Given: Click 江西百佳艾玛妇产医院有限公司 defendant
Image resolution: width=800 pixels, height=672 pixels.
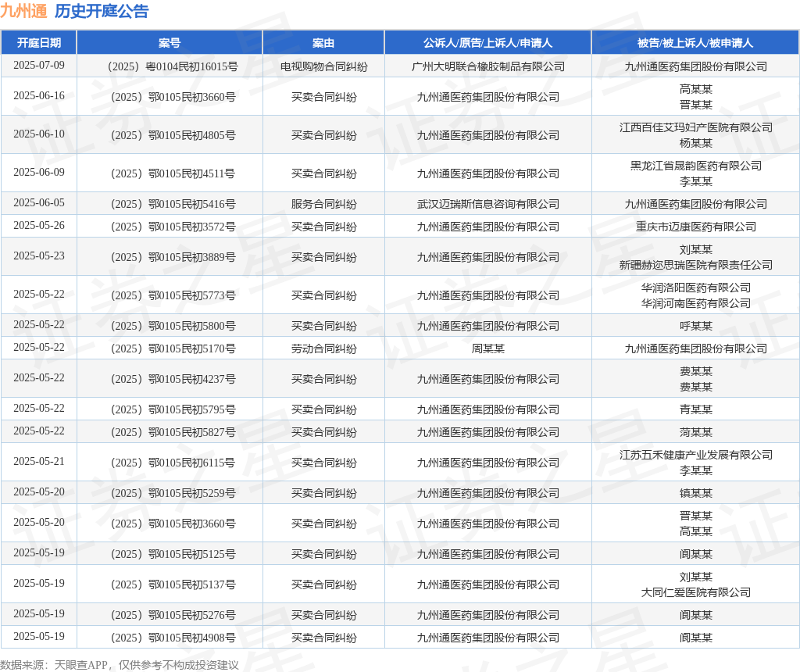Looking at the screenshot, I should pos(696,127).
